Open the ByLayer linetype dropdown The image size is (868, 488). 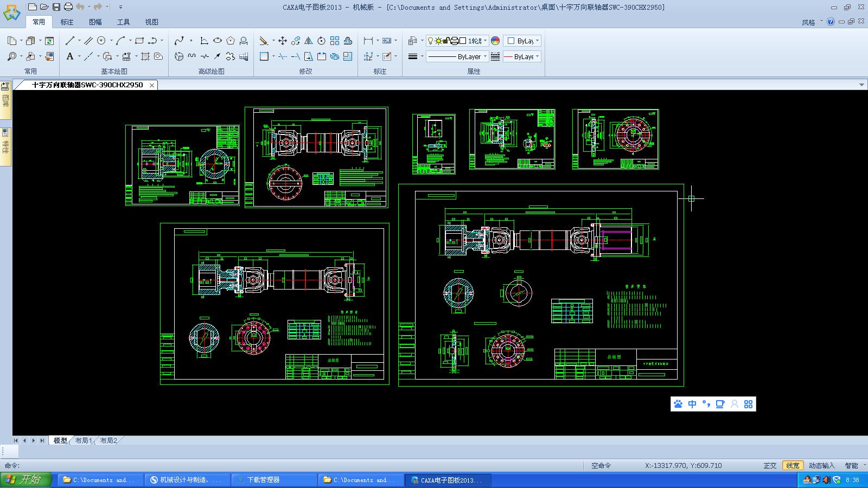click(457, 56)
